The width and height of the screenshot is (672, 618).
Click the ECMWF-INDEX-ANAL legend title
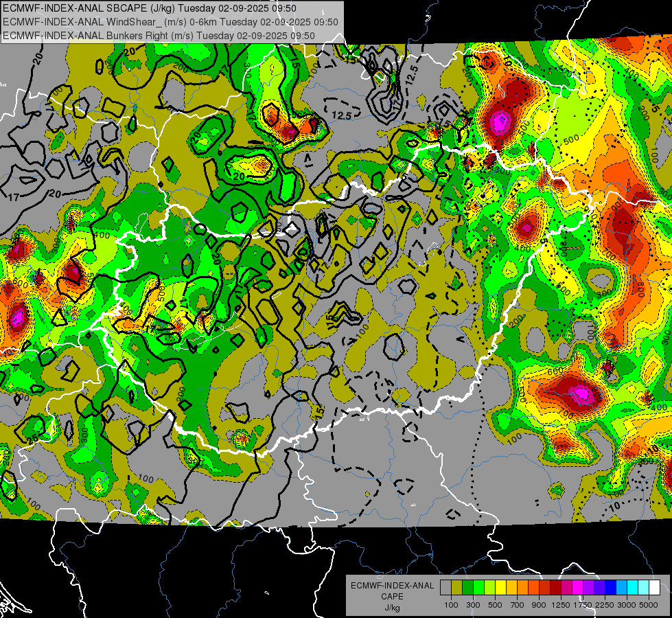tap(392, 586)
